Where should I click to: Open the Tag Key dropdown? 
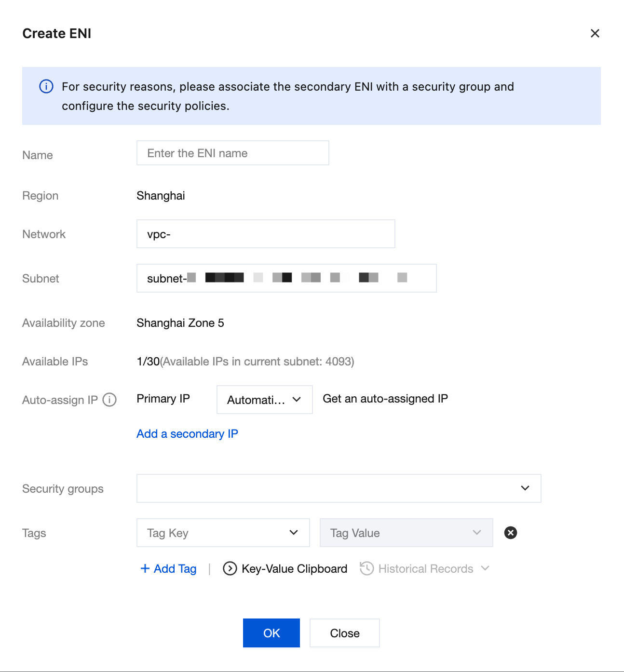click(x=223, y=533)
